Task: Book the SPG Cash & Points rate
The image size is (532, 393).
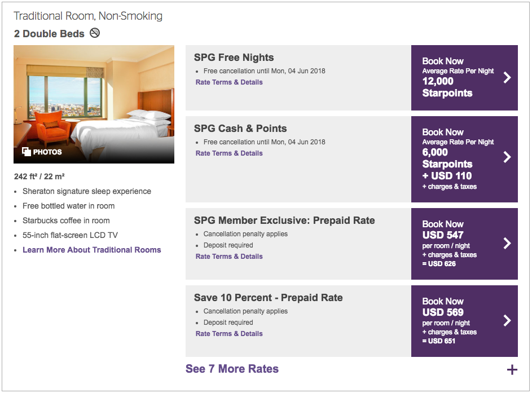Action: 464,160
